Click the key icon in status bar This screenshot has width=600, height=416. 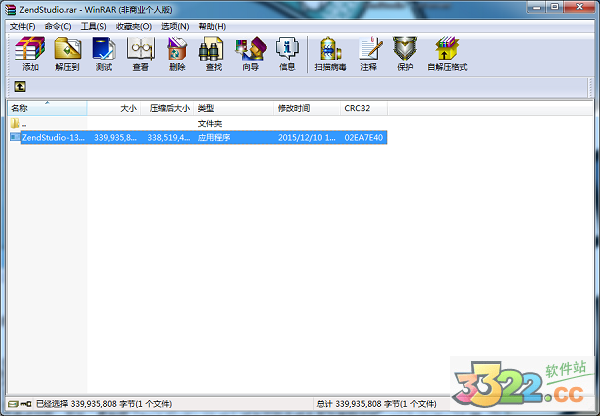[26, 404]
